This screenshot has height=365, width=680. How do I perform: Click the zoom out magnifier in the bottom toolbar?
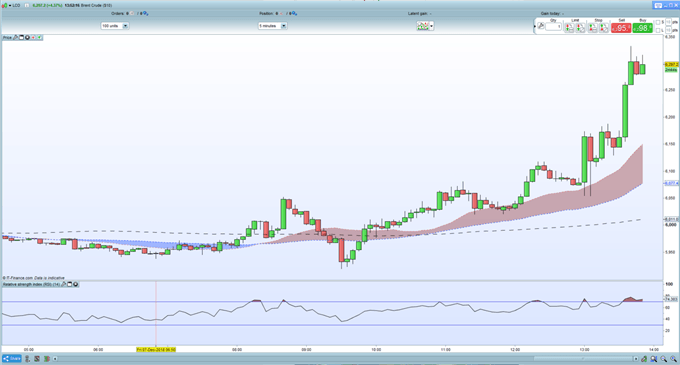point(664,359)
